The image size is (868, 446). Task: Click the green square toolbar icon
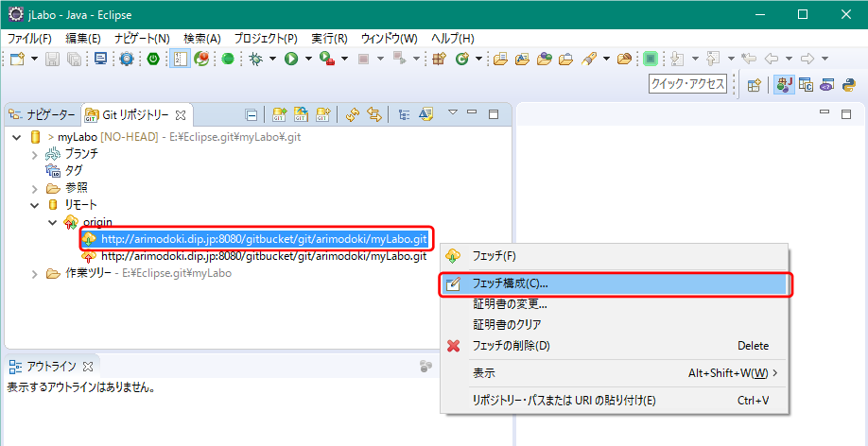[x=651, y=59]
